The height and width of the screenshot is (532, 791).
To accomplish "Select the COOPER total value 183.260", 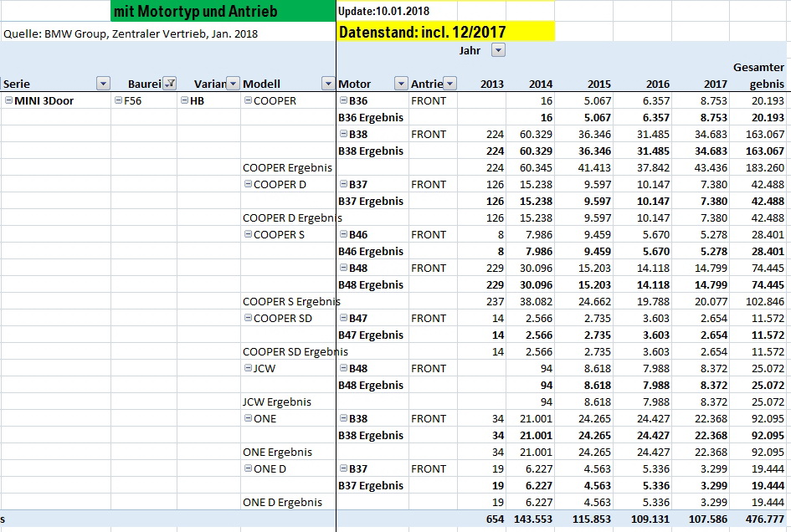I will (765, 167).
